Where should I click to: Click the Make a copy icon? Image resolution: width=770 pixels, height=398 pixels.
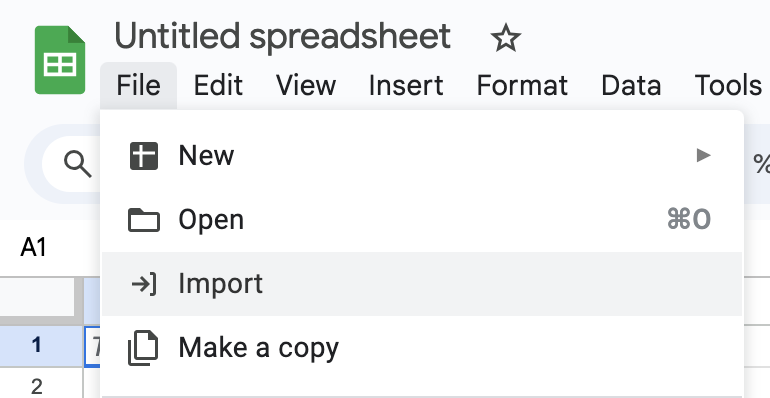[143, 348]
